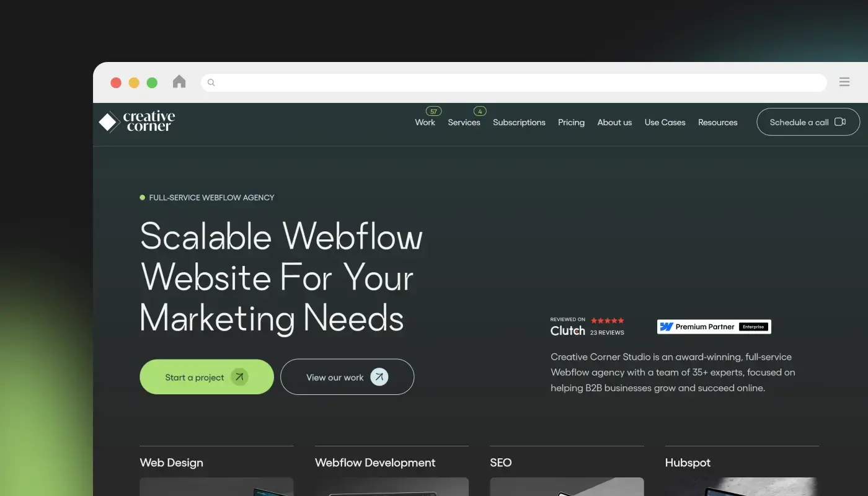Click video camera icon in Schedule a call
Screen dimensions: 868x496
coord(840,122)
